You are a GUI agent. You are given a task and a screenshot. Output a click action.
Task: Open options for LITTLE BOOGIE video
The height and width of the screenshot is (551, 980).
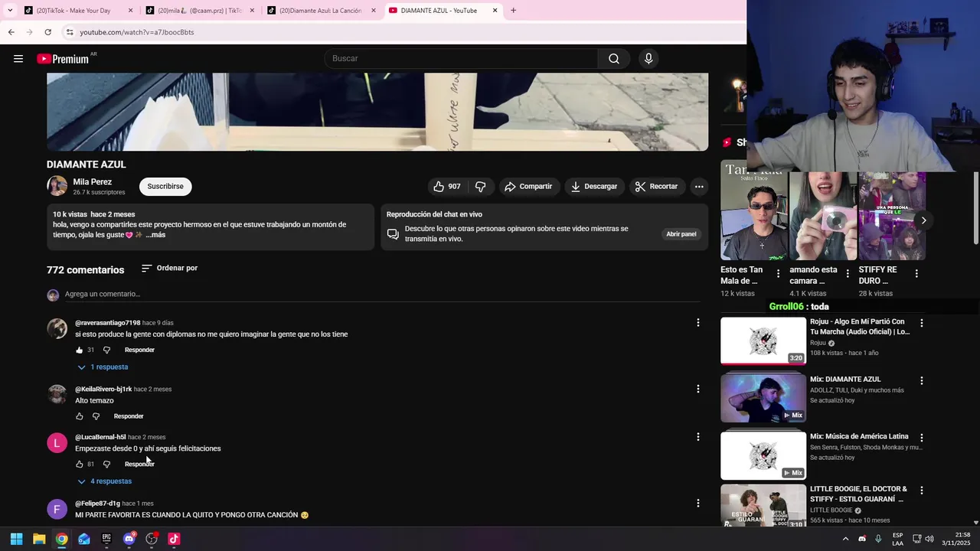[921, 491]
